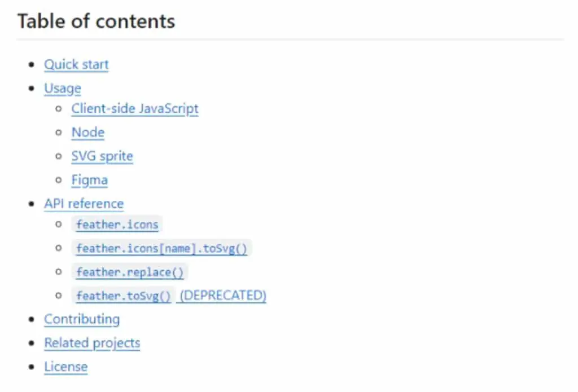Click the hollow bullet beside Figma

tap(58, 180)
